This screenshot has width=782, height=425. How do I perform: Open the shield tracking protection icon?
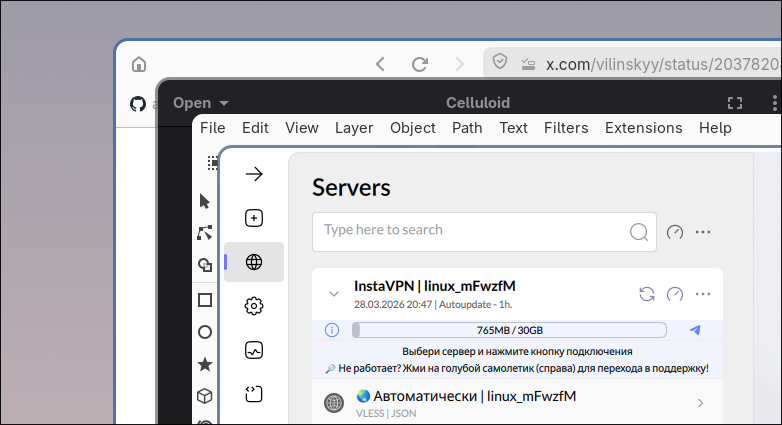[500, 62]
